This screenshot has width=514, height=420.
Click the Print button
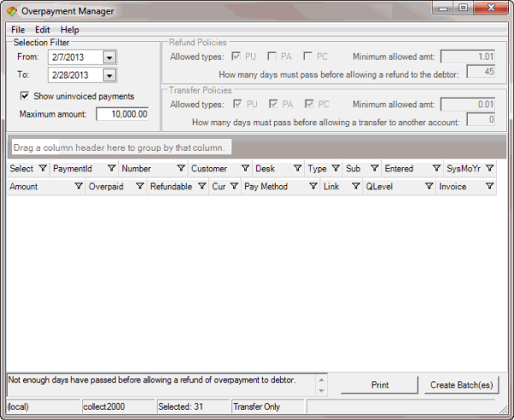click(380, 386)
